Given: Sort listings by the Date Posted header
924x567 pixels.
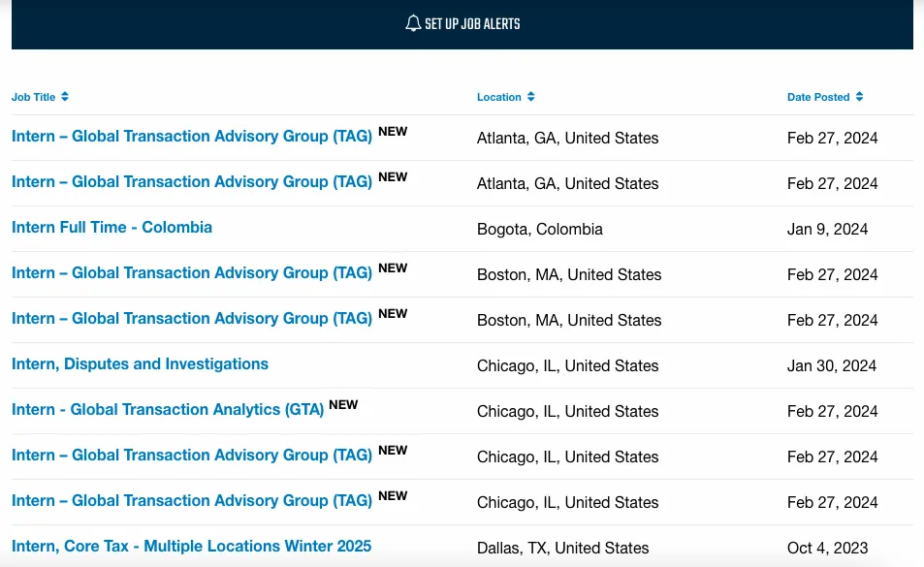Looking at the screenshot, I should pos(818,97).
